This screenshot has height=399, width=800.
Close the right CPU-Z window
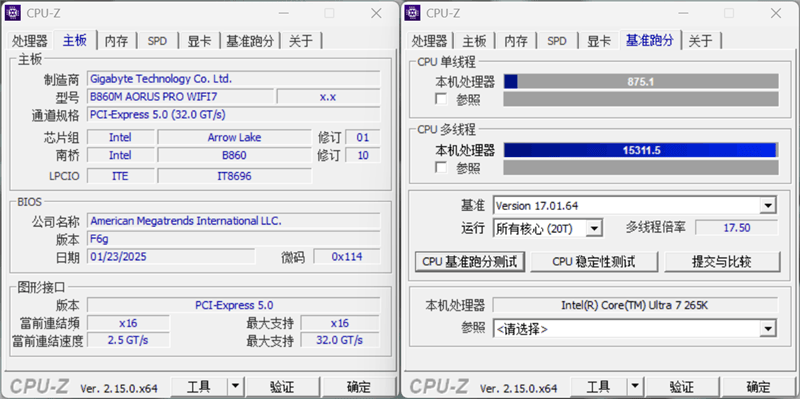(x=776, y=13)
